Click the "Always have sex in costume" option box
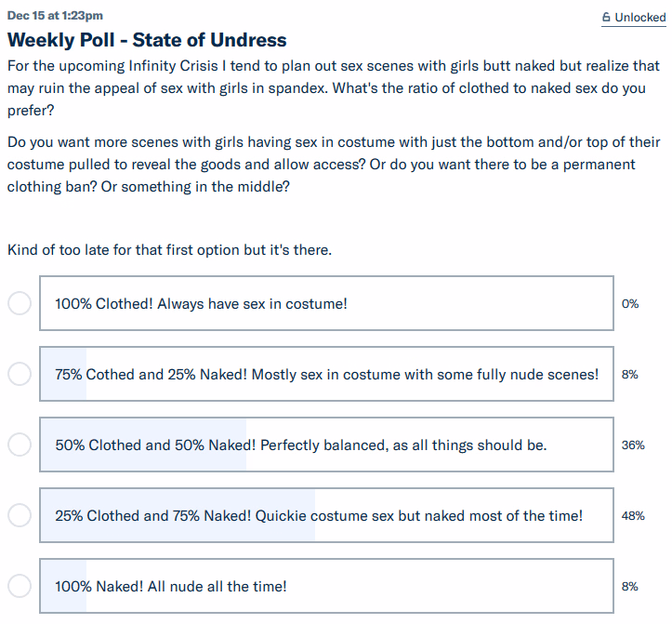The image size is (672, 624). pyautogui.click(x=326, y=303)
